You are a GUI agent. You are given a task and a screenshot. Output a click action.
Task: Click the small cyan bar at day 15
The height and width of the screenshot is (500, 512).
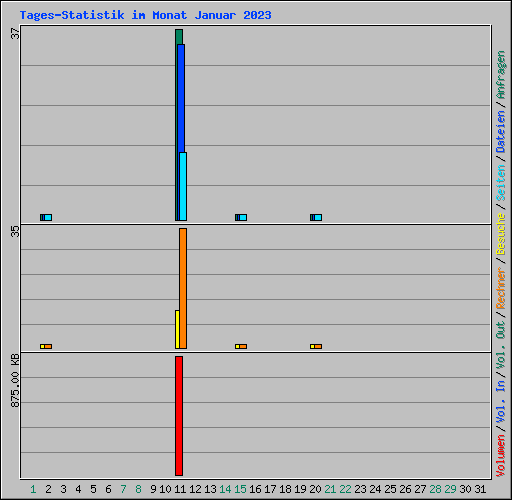coord(243,217)
